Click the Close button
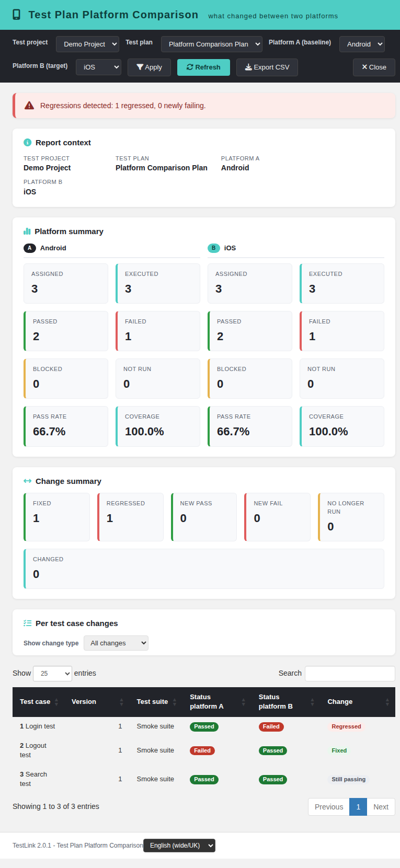This screenshot has width=400, height=868. pyautogui.click(x=374, y=67)
